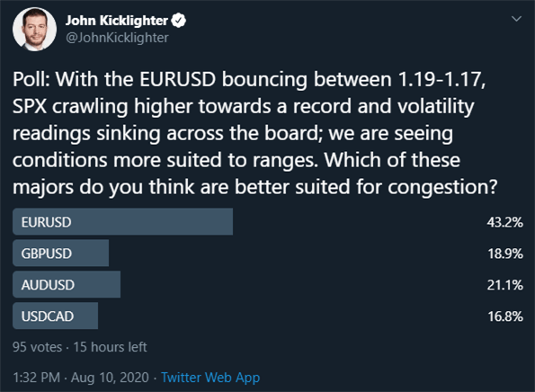Open the Twitter Web App source link
The height and width of the screenshot is (392, 535).
point(210,378)
